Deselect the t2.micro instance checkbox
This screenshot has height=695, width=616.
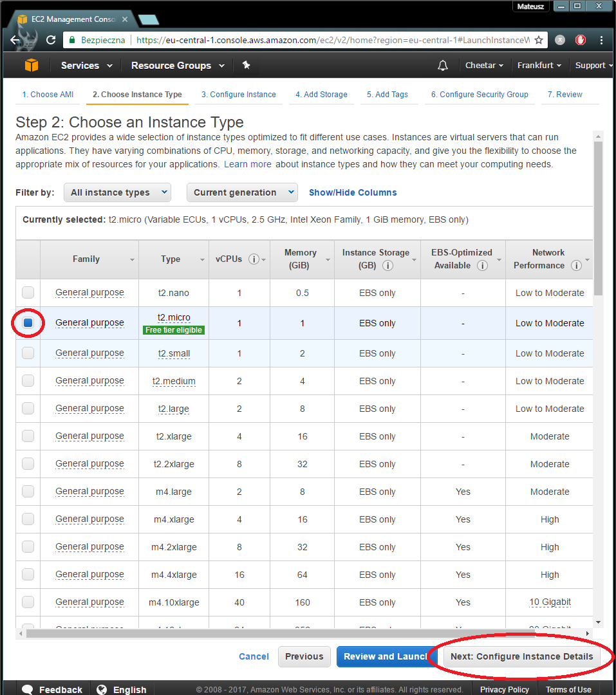[x=28, y=323]
